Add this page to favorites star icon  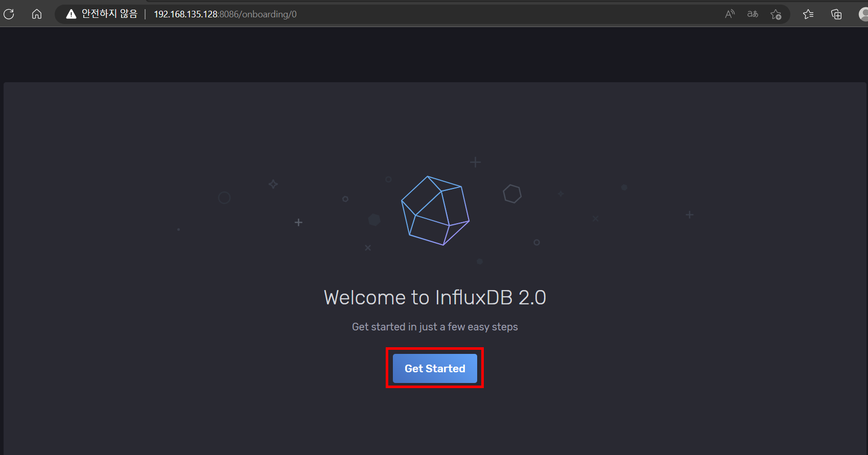(x=776, y=14)
